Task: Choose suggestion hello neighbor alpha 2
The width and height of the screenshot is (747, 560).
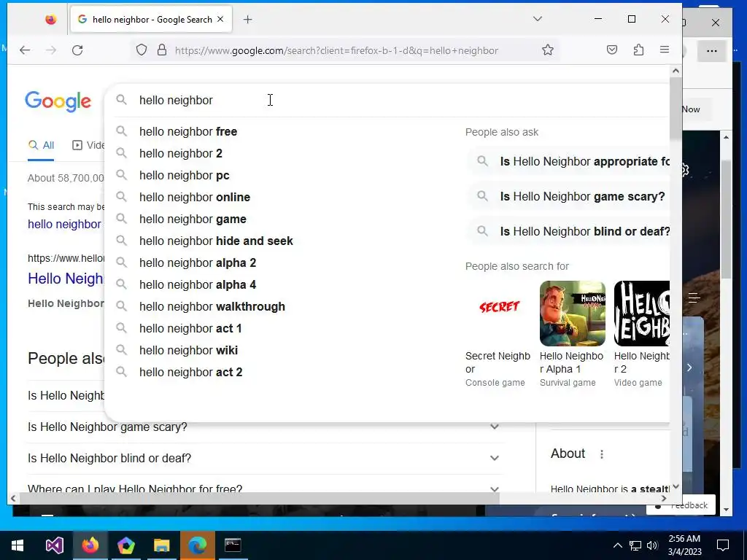Action: 197,262
